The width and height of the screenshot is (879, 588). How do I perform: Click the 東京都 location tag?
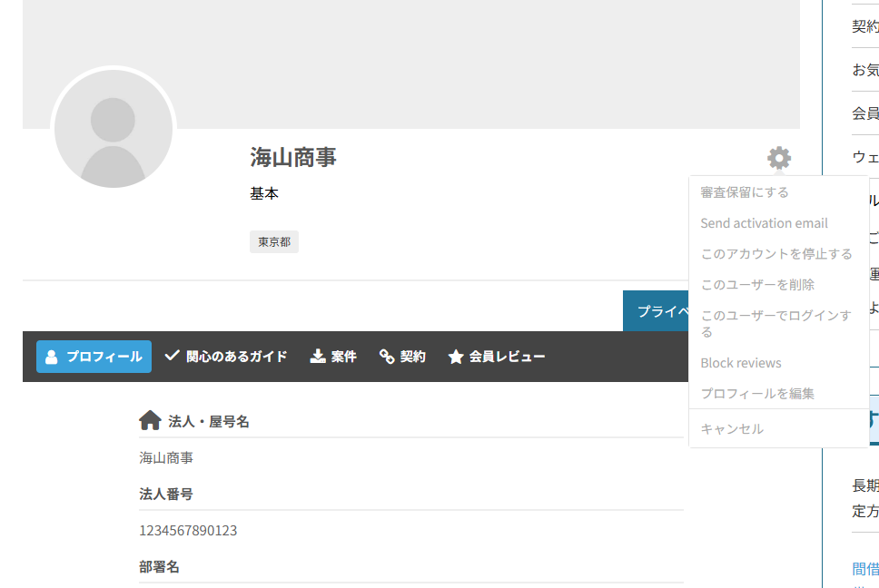tap(274, 242)
